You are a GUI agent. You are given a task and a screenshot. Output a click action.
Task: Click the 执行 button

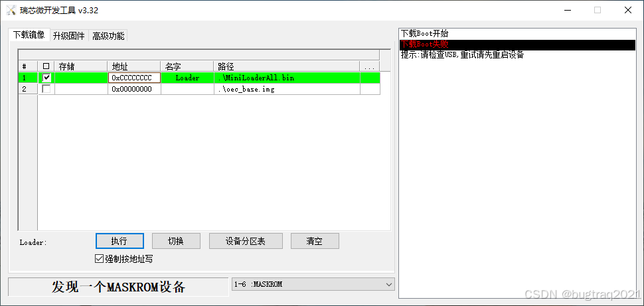(x=120, y=241)
